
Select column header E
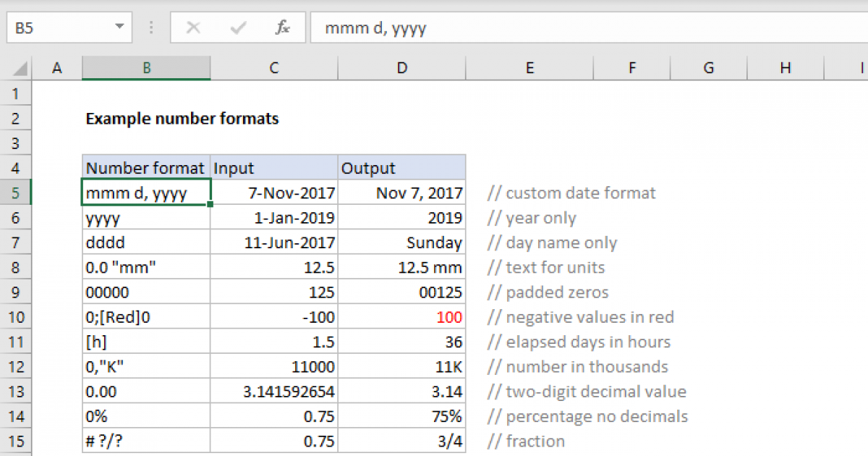tap(529, 67)
